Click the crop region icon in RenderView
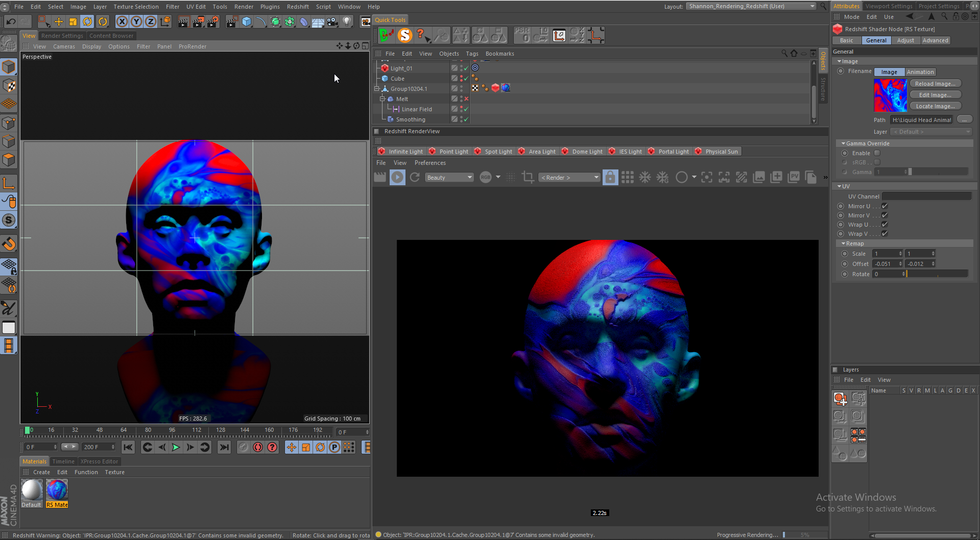Viewport: 980px width, 540px height. pos(528,177)
